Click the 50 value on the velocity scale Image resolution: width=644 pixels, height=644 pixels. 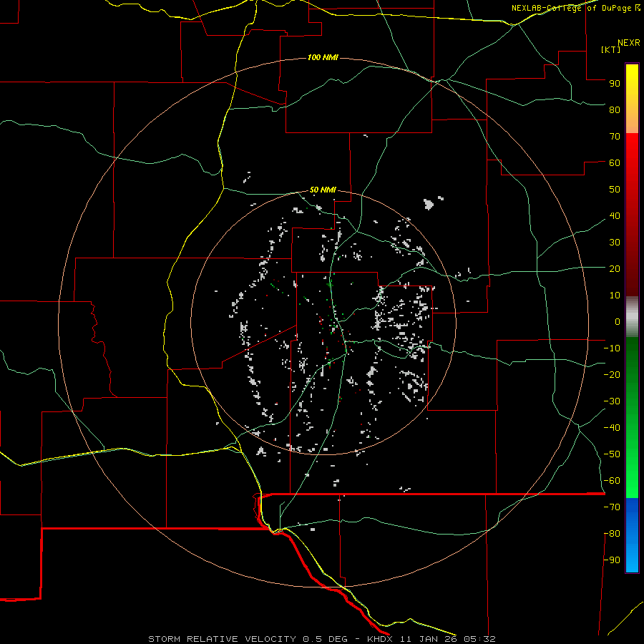(x=615, y=190)
